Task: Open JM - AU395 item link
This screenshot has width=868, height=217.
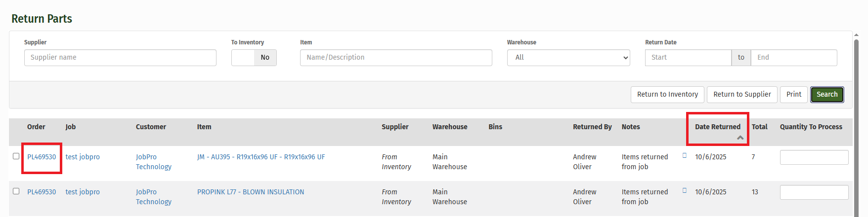Action: pos(260,157)
